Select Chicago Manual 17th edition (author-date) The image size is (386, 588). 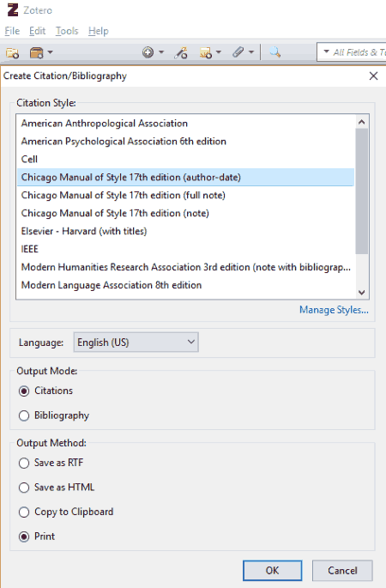coord(185,178)
